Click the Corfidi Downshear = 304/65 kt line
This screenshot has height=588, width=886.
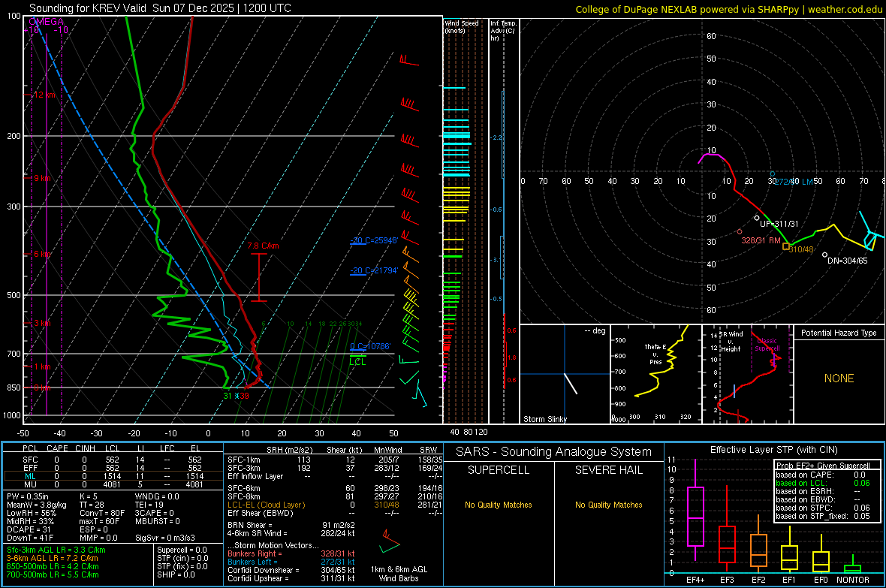coord(291,570)
